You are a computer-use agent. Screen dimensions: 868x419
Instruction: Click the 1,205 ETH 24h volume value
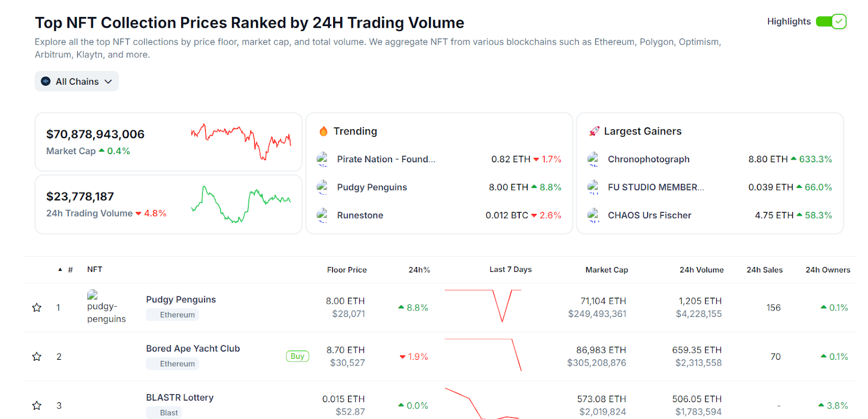point(700,301)
